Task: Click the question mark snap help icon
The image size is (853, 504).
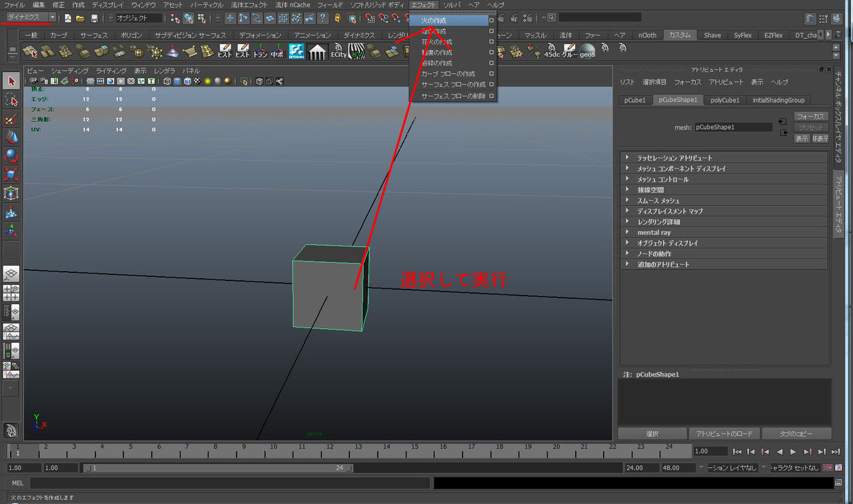Action: pos(323,18)
